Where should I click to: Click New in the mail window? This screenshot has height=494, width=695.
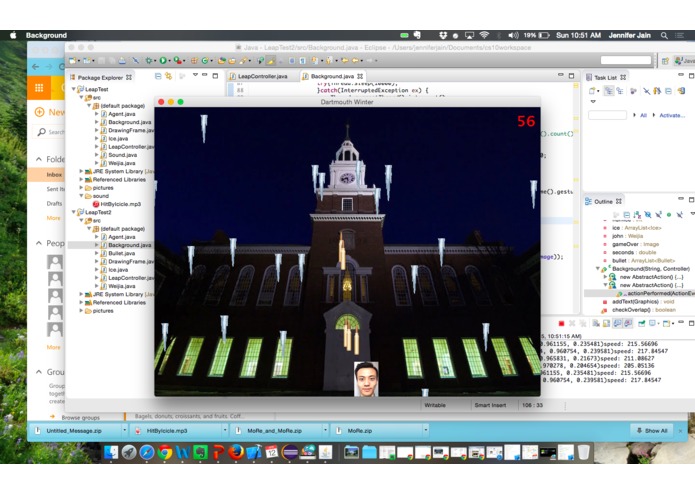click(x=50, y=112)
